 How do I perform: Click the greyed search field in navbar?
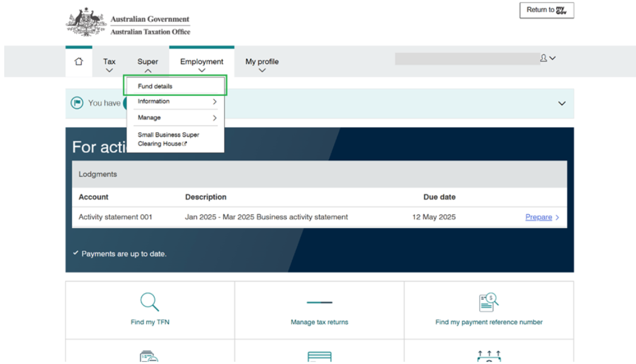coord(467,59)
